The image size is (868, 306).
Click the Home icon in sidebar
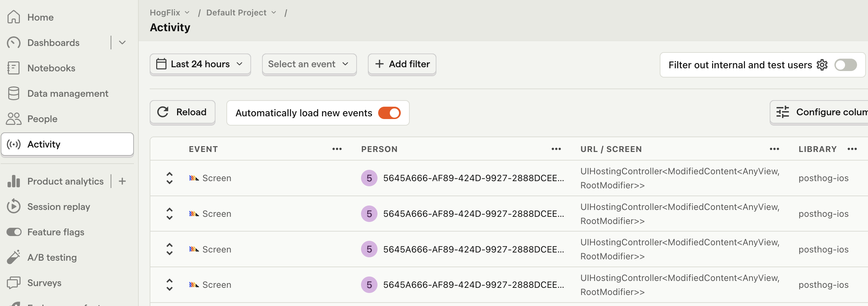(x=14, y=17)
